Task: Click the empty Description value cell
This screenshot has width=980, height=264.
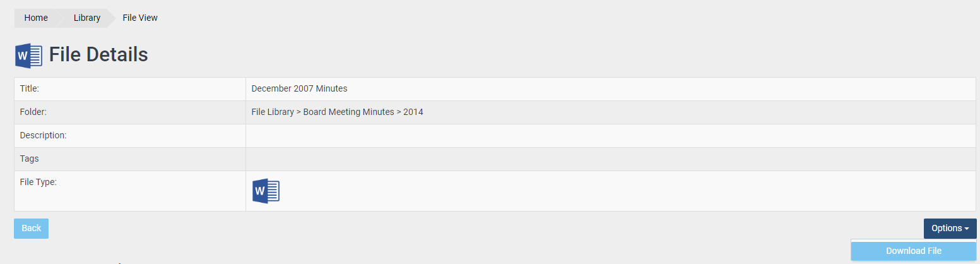Action: (610, 135)
